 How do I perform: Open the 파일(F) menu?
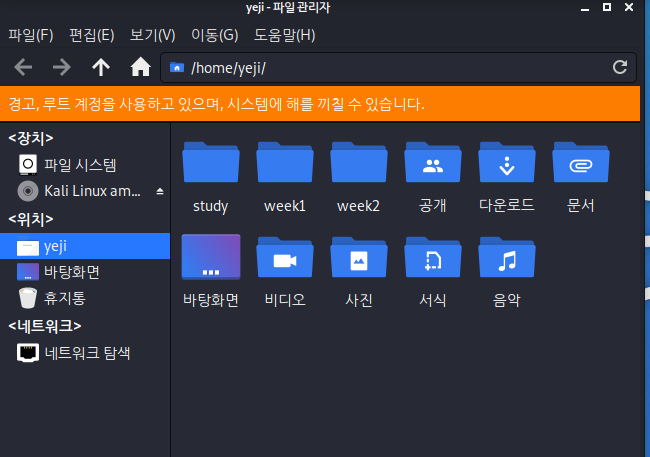pos(31,35)
